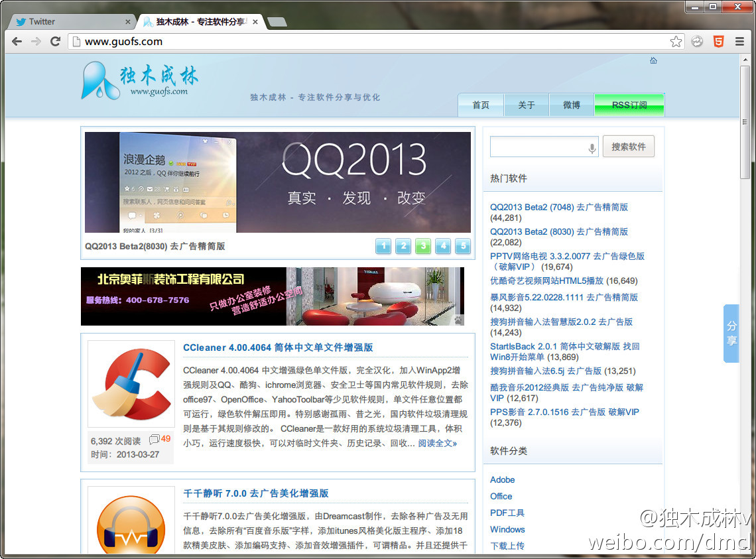Click the QQ2013 banner image

[278, 182]
